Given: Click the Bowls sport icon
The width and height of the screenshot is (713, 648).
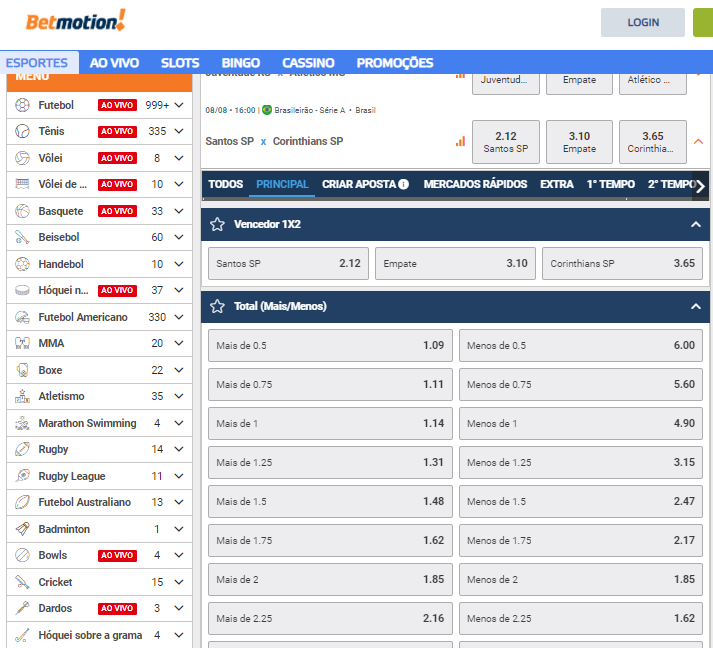Looking at the screenshot, I should [x=22, y=555].
